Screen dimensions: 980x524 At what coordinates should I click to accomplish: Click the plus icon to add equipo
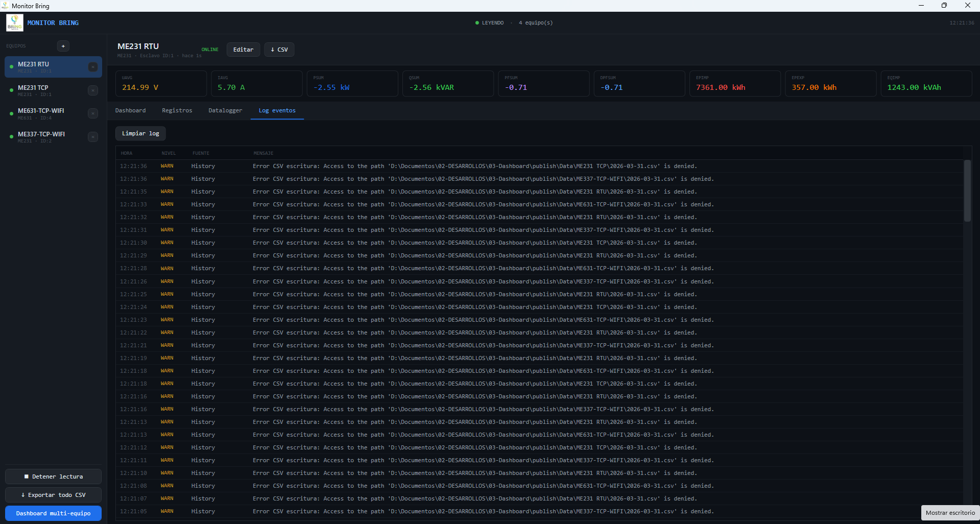(x=63, y=46)
